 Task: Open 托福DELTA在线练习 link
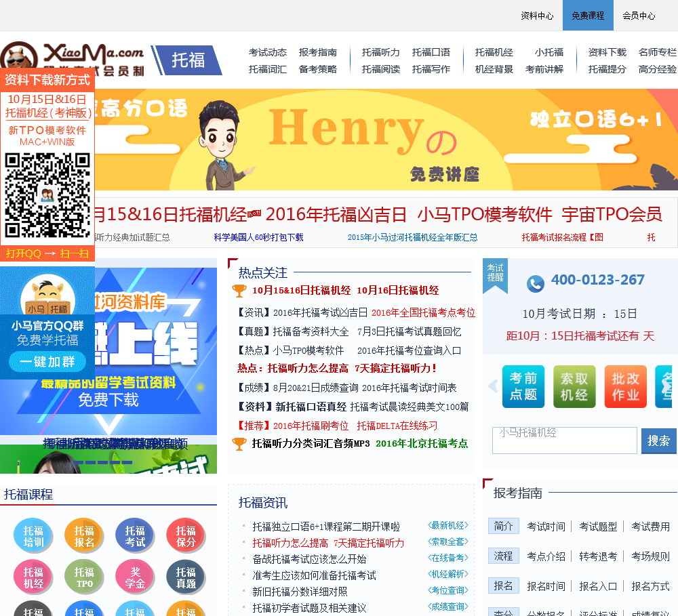click(397, 426)
